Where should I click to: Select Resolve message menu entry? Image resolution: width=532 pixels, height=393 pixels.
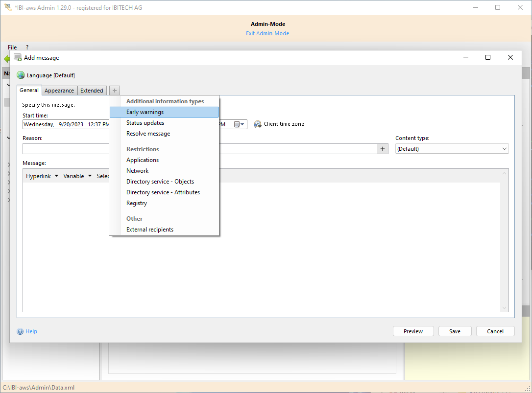tap(148, 134)
